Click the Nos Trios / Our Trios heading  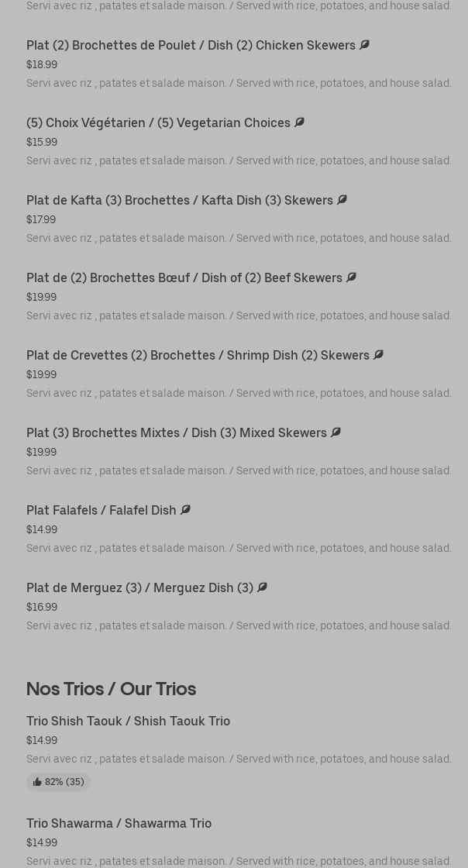coord(111,688)
